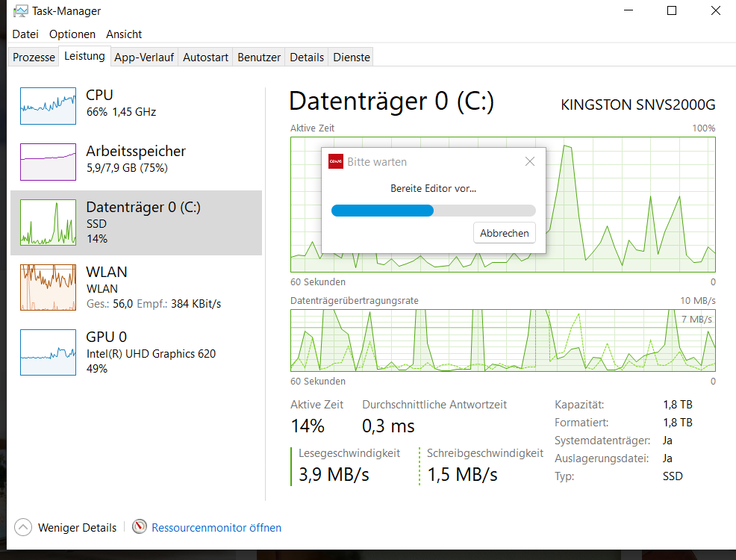Image resolution: width=736 pixels, height=560 pixels.
Task: Switch to the Dienste tab
Action: (352, 57)
